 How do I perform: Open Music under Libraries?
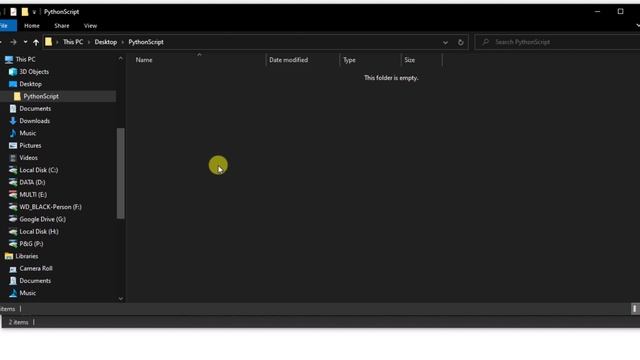point(27,293)
